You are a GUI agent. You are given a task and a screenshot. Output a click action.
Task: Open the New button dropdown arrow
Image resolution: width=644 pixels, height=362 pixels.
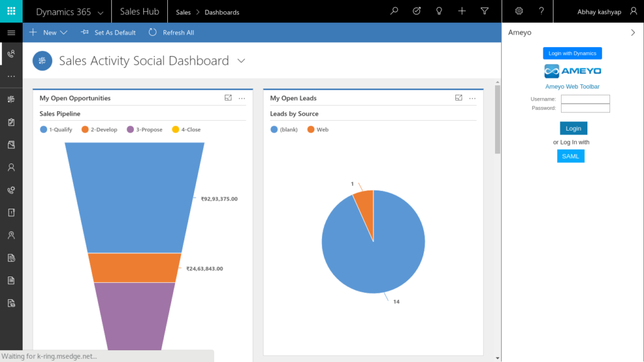click(64, 33)
